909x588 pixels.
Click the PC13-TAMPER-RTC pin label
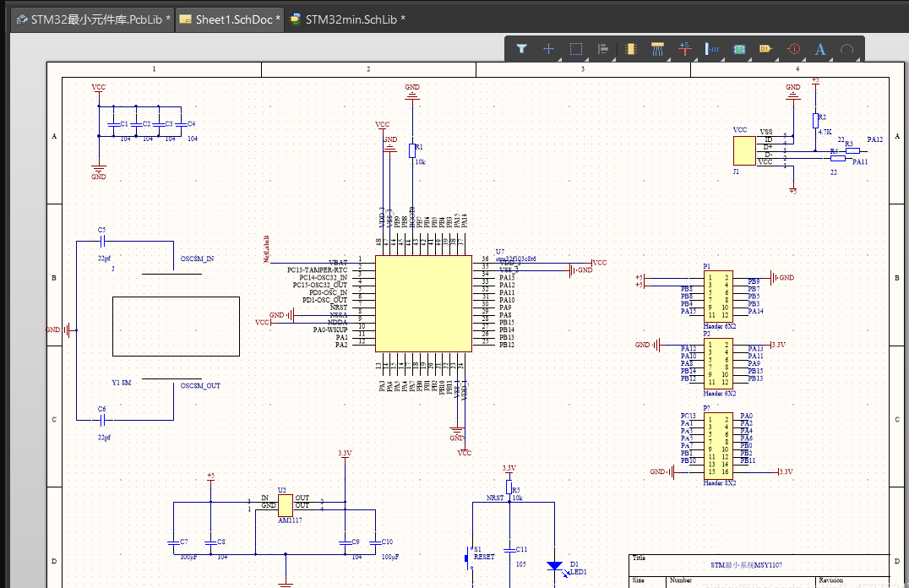tap(317, 270)
